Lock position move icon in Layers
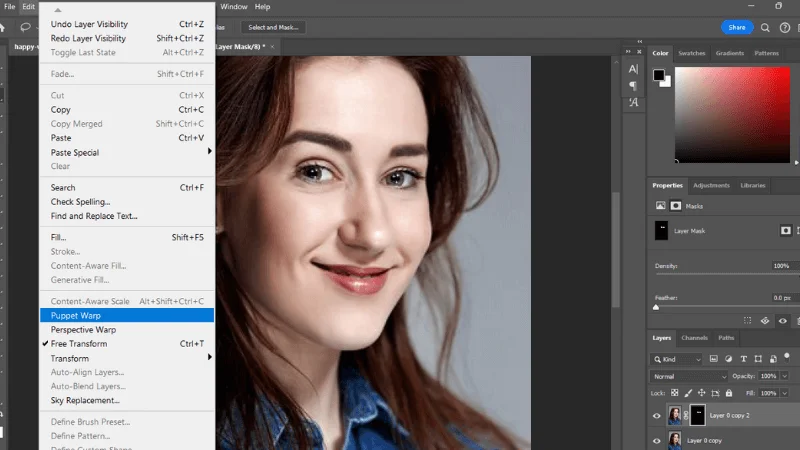Screen dimensions: 800x450 click(x=702, y=393)
